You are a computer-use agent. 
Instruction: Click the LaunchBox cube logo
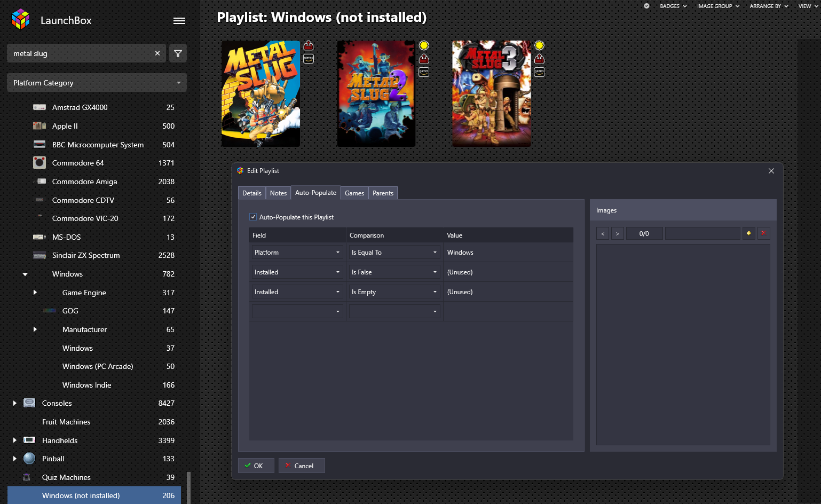pos(21,19)
